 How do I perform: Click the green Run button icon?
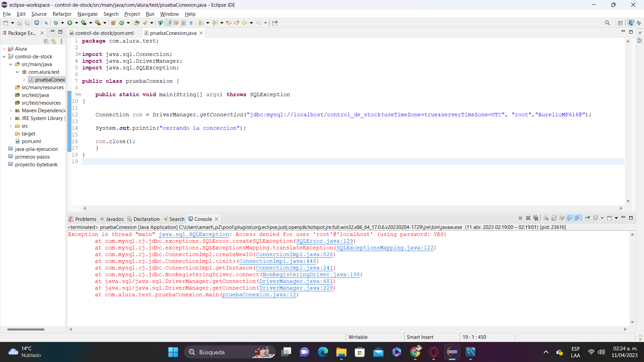click(70, 23)
